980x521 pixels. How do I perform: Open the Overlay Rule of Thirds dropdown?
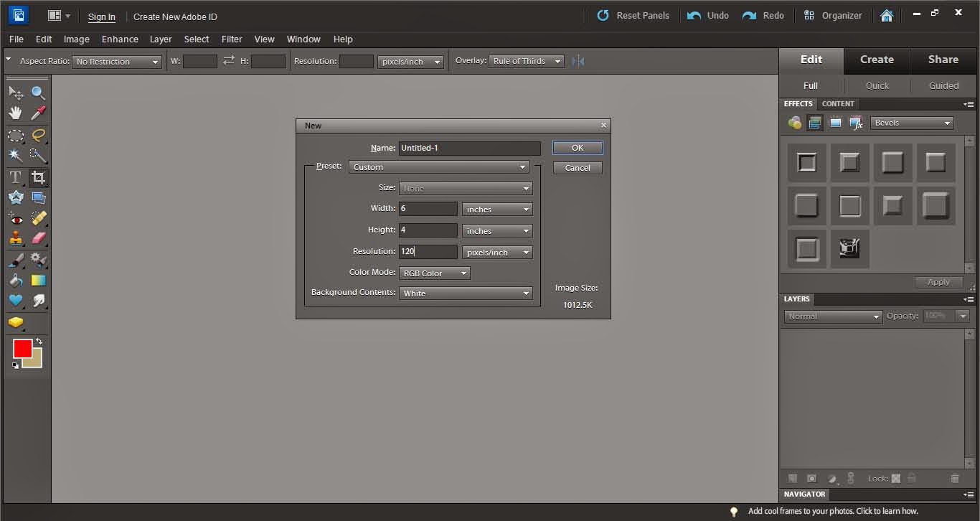[527, 61]
